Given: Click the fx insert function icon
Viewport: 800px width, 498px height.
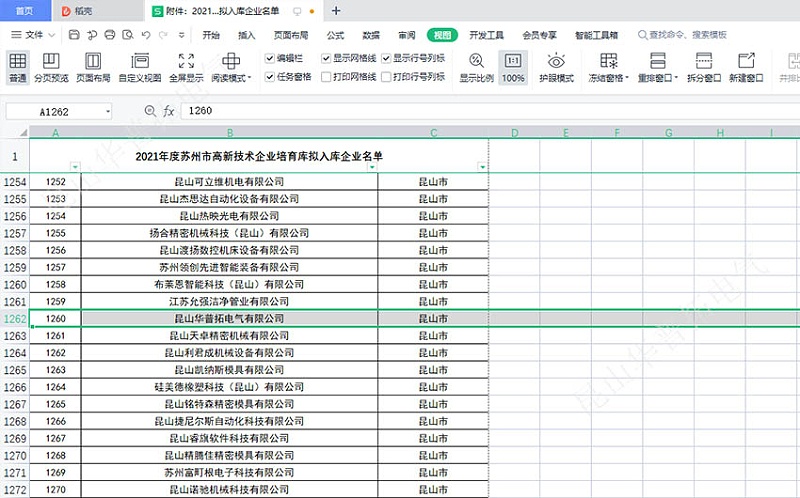Looking at the screenshot, I should (169, 111).
